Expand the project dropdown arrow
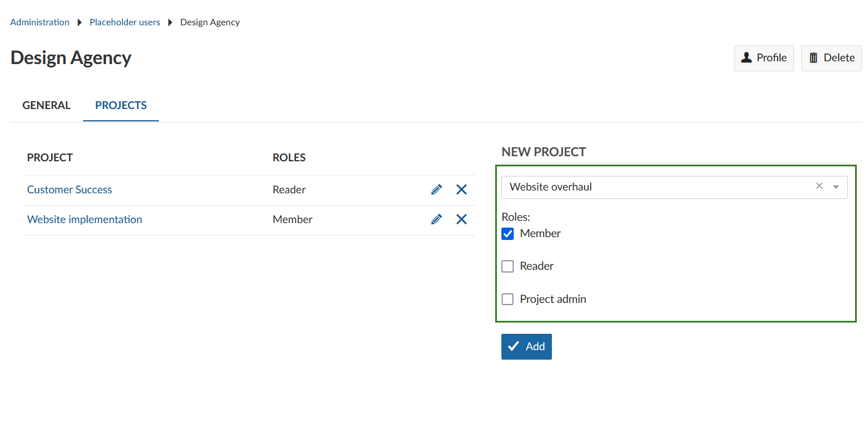 [836, 187]
